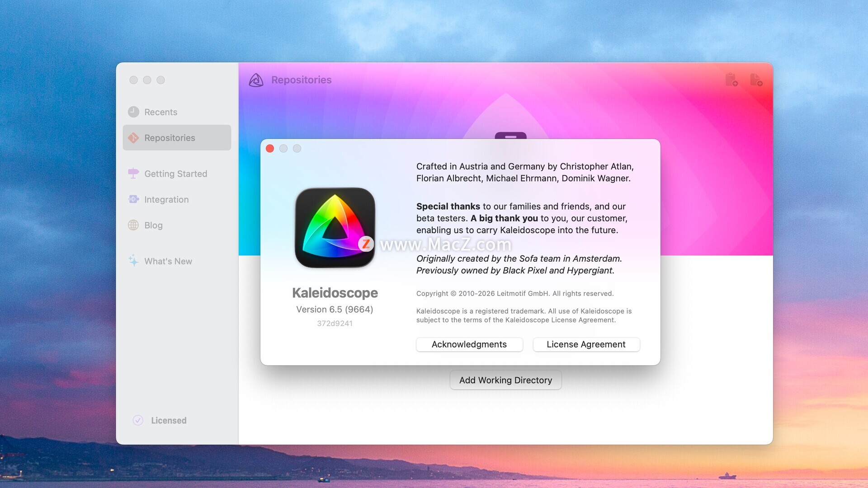Click the 372d9241 build hash text
This screenshot has width=868, height=488.
point(335,324)
